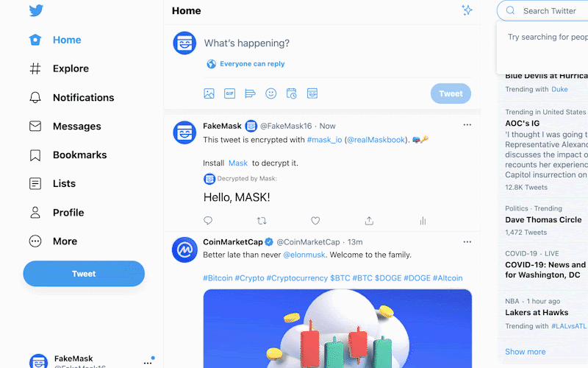588x368 pixels.
Task: Open the CoinMarketCap tweet options menu
Action: point(467,242)
